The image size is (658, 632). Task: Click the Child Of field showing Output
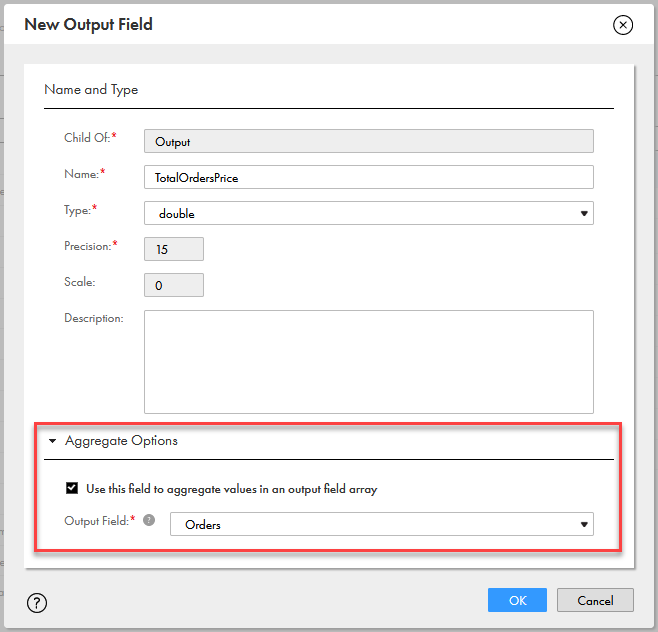point(368,141)
